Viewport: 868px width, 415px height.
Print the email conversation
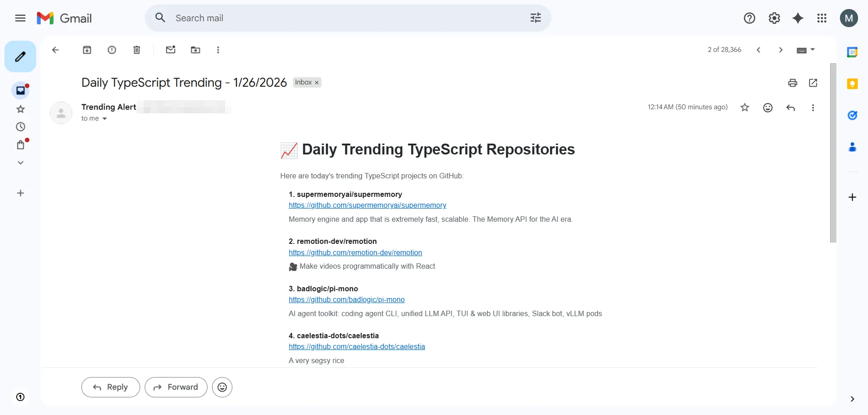point(793,83)
